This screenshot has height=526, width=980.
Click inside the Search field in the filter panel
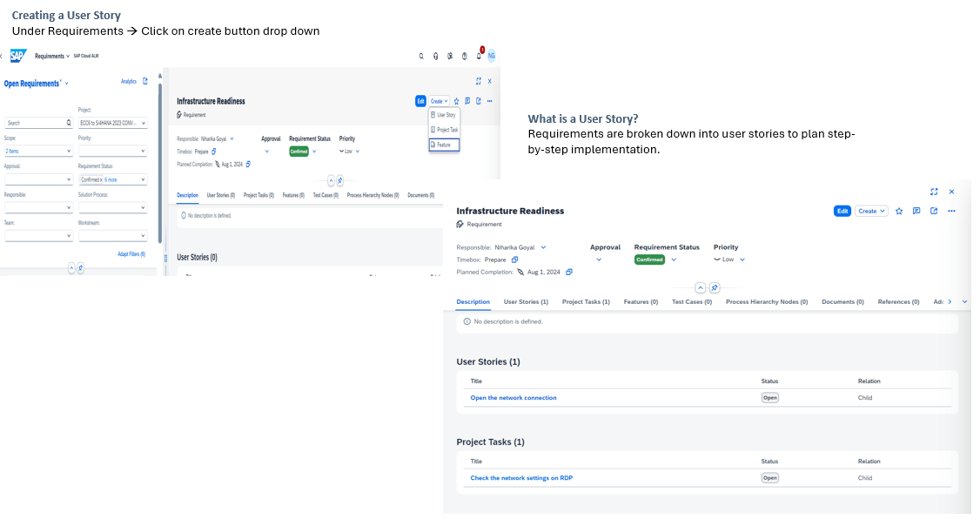tap(35, 123)
